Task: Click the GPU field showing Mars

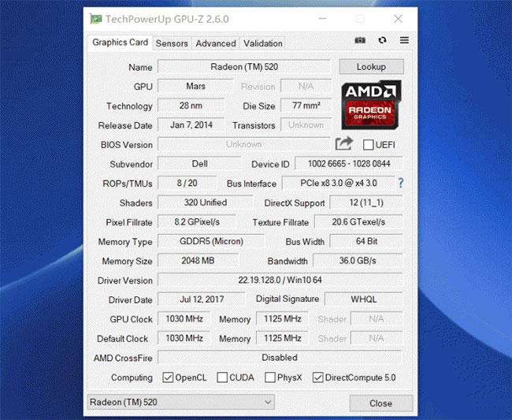Action: coord(195,86)
